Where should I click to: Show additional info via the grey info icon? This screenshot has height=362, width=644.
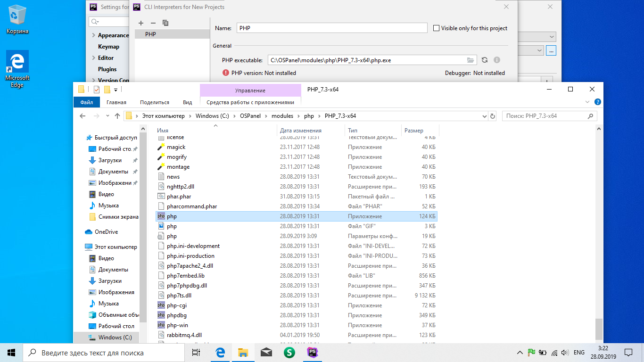tap(496, 60)
